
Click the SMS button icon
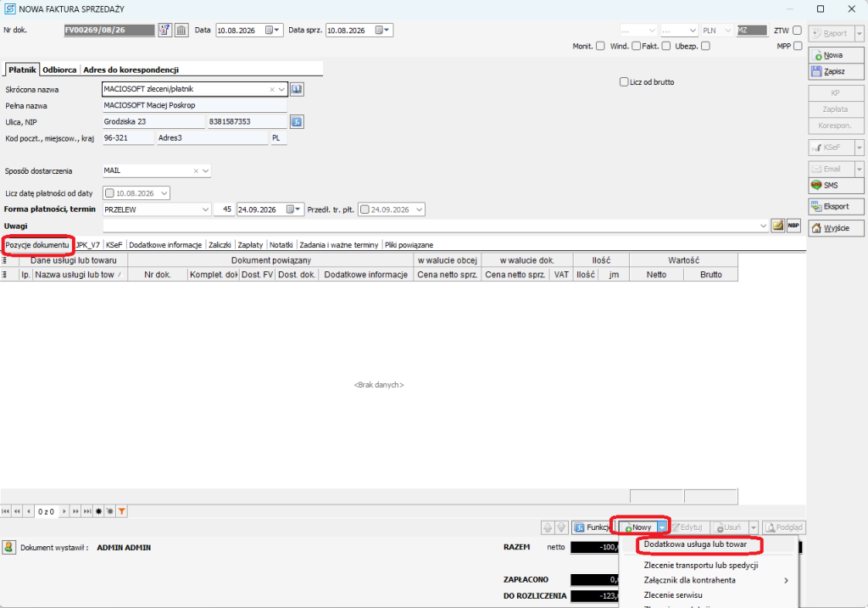coord(816,186)
